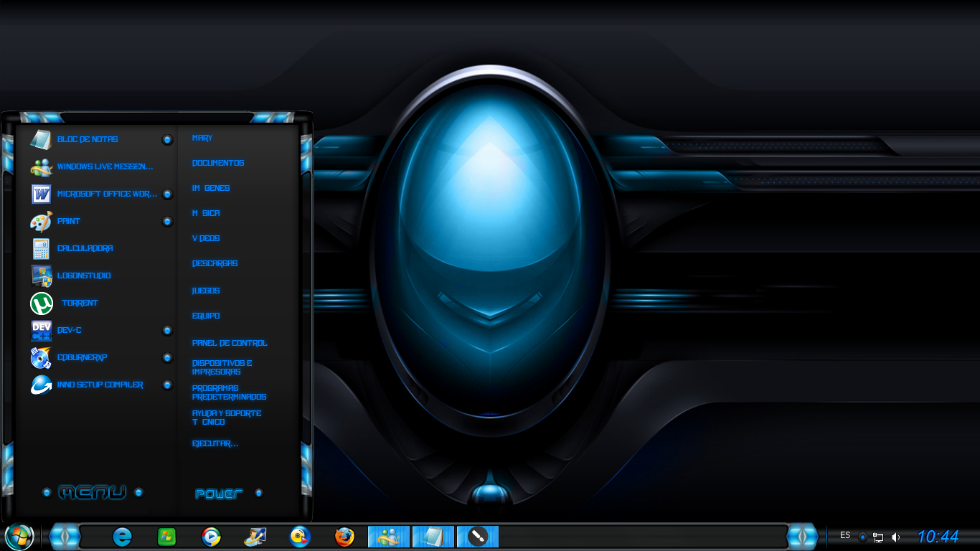Click the Mary user entry

[x=202, y=138]
